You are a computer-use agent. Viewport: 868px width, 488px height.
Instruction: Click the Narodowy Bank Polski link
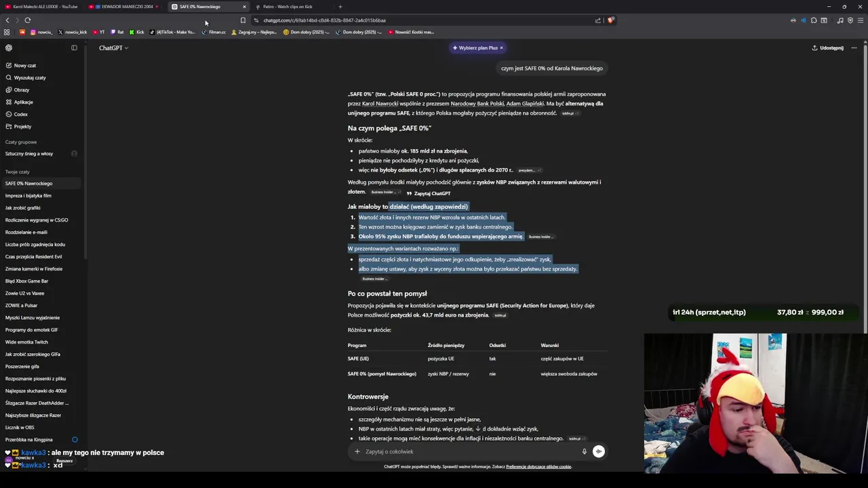tap(477, 104)
